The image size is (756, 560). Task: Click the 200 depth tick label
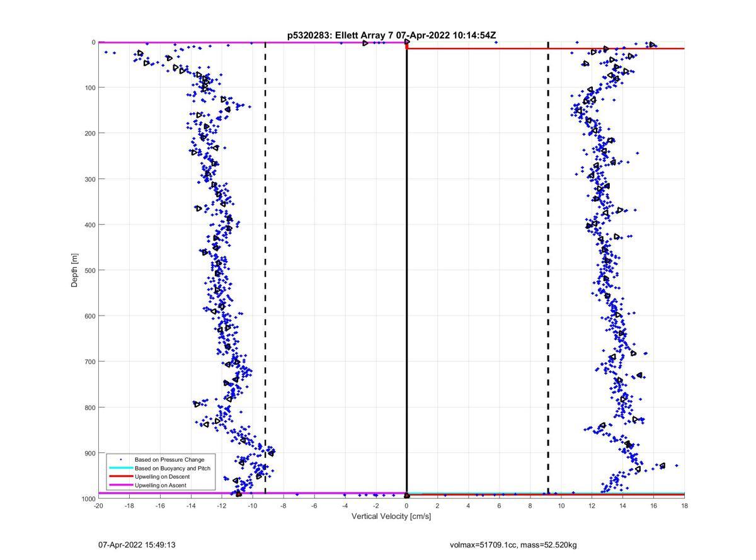tap(89, 134)
